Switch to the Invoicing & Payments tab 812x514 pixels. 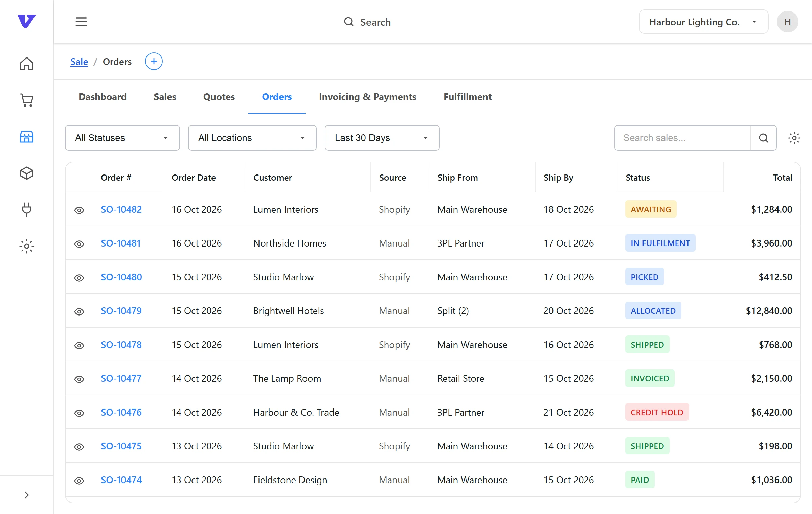(x=368, y=97)
